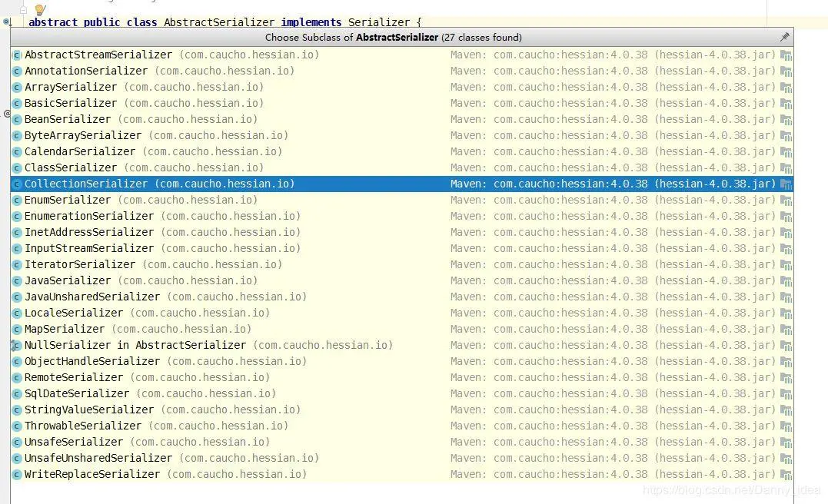Pick StringValueSerializer subclass
This screenshot has height=504, width=828.
402,409
